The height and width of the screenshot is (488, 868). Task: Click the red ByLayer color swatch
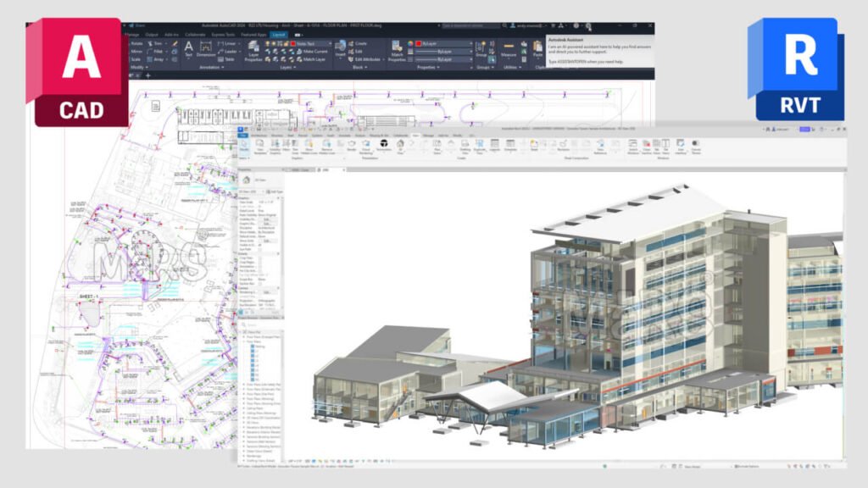tap(417, 42)
